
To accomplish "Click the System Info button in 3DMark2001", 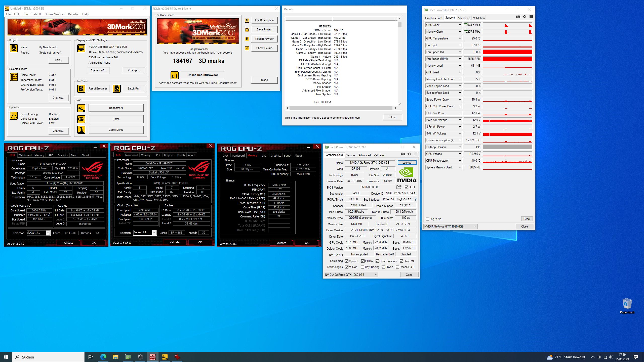I will [x=98, y=71].
